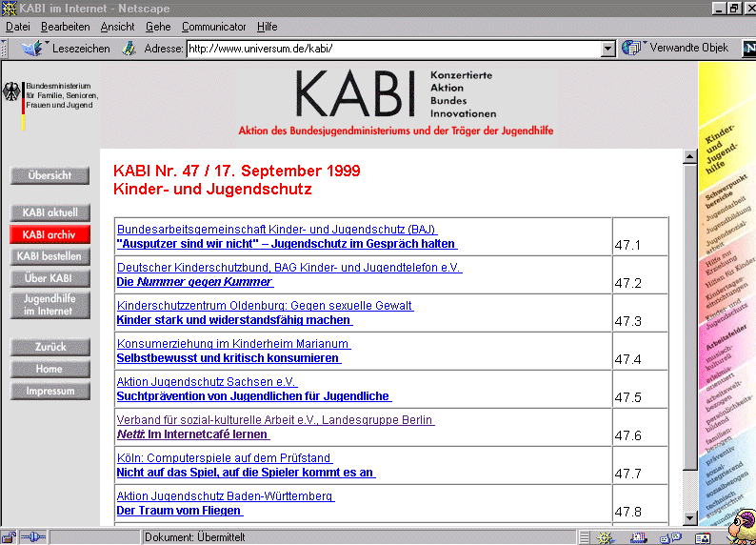Image resolution: width=756 pixels, height=545 pixels.
Task: Open 'Der Traum vom Fliegen' link
Action: coord(180,511)
